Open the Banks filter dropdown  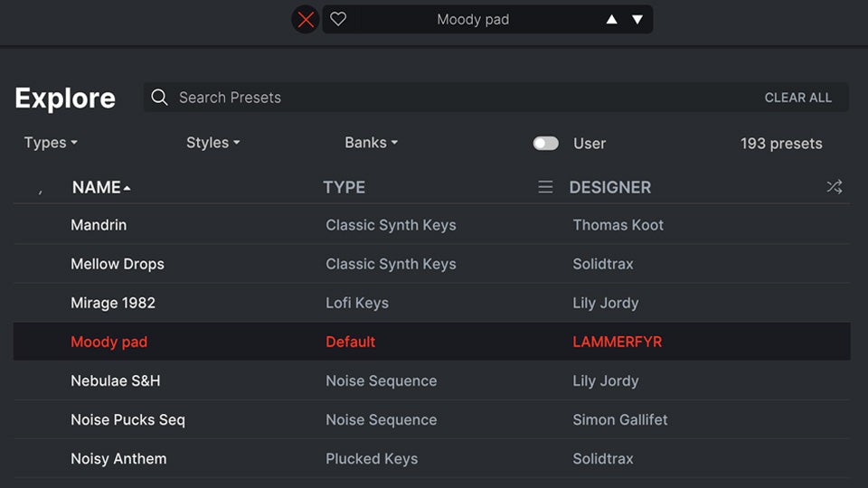(x=371, y=143)
